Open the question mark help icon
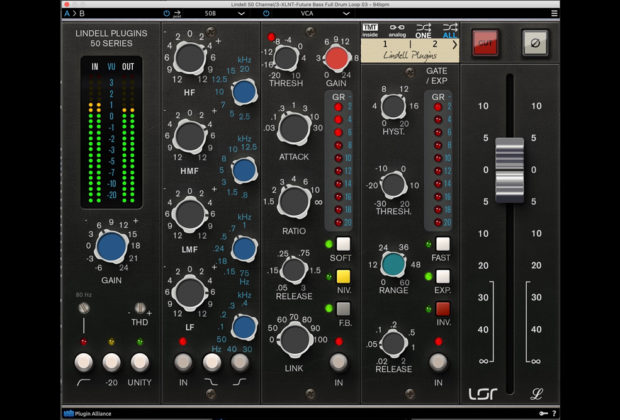 coord(554,414)
